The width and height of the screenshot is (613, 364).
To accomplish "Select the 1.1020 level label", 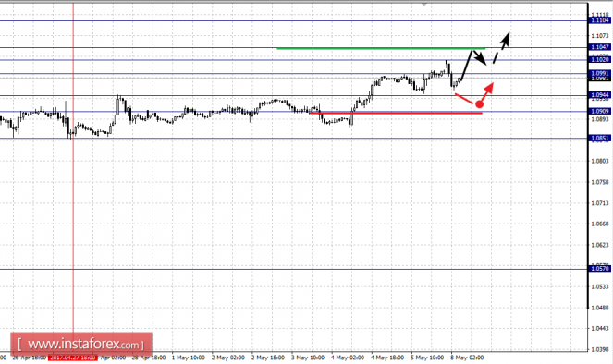I will pyautogui.click(x=600, y=60).
